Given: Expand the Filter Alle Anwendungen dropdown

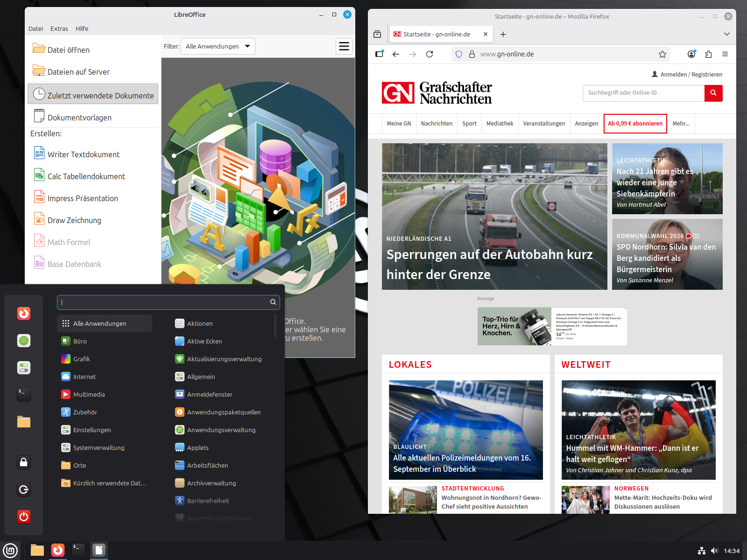Looking at the screenshot, I should click(x=218, y=46).
